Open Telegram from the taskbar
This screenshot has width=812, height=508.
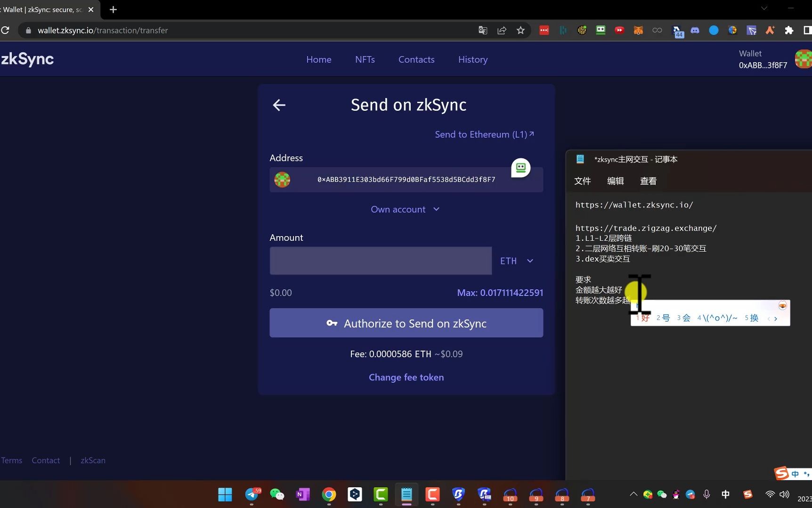252,494
